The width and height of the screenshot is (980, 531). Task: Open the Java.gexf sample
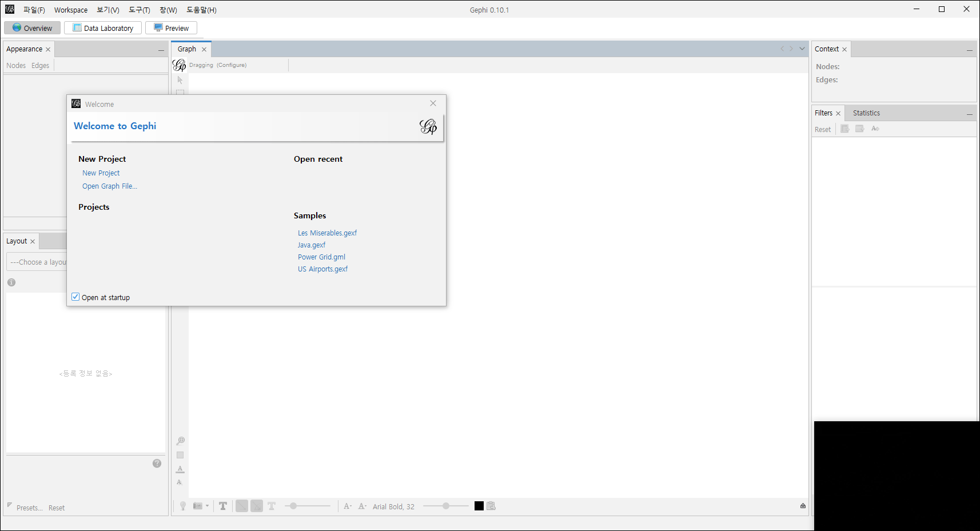(x=311, y=245)
